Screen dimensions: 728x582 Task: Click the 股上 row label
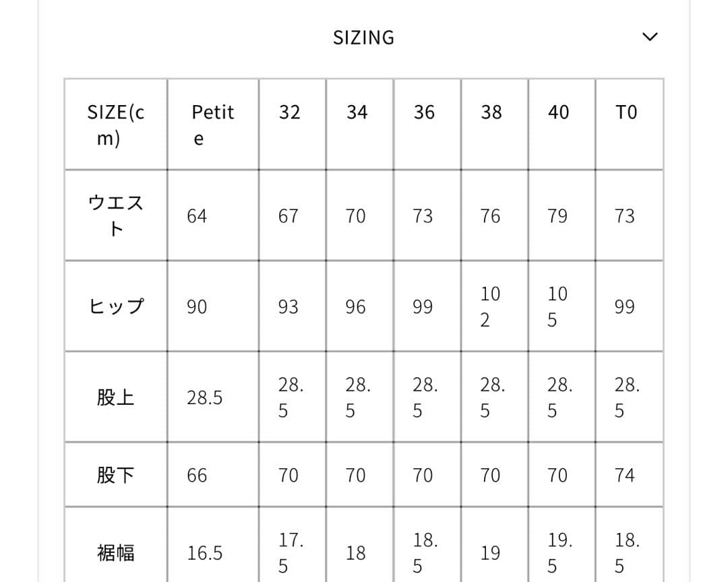click(115, 397)
